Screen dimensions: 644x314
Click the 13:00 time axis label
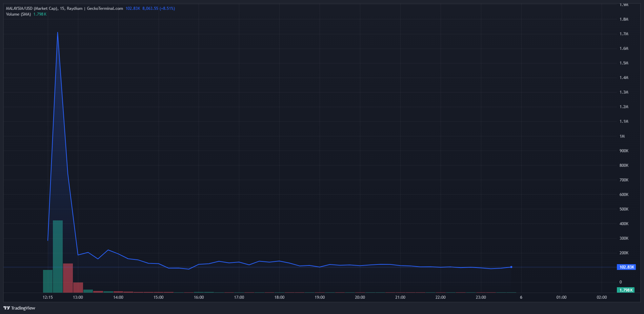click(x=78, y=297)
